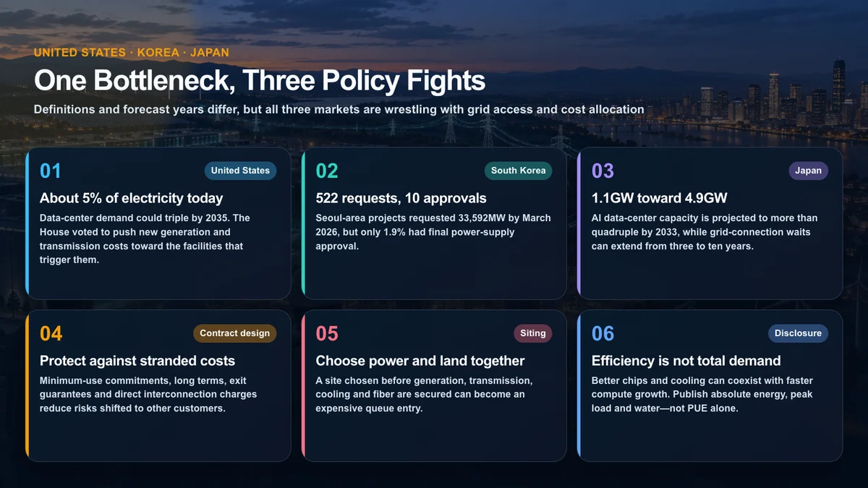
Task: Select the '522 requests, 10 approvals' heading
Action: 401,198
